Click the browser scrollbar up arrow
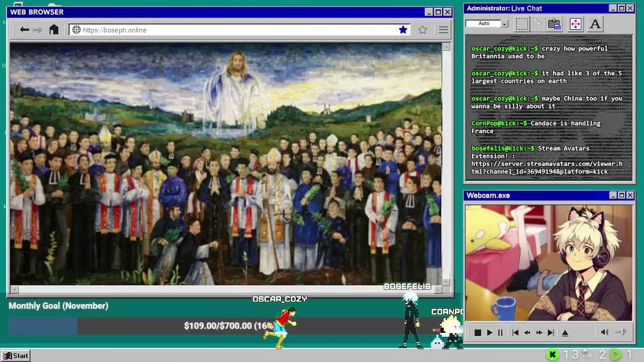 click(446, 47)
